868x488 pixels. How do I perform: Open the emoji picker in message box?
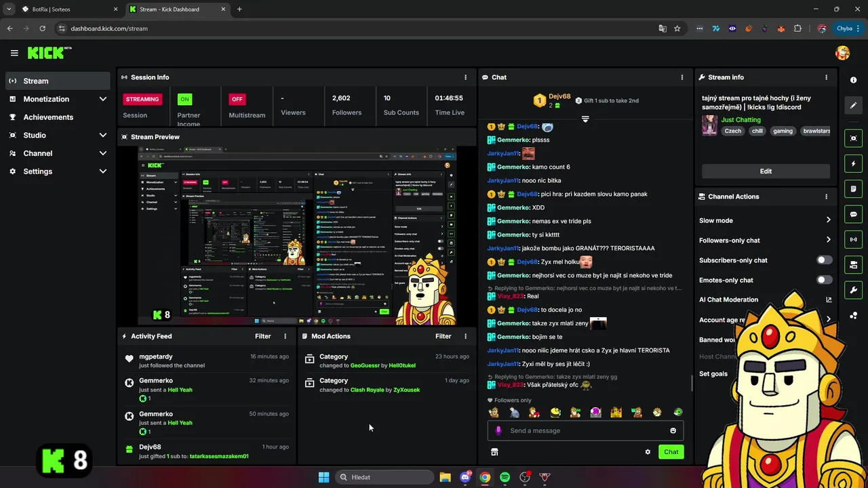coord(673,430)
